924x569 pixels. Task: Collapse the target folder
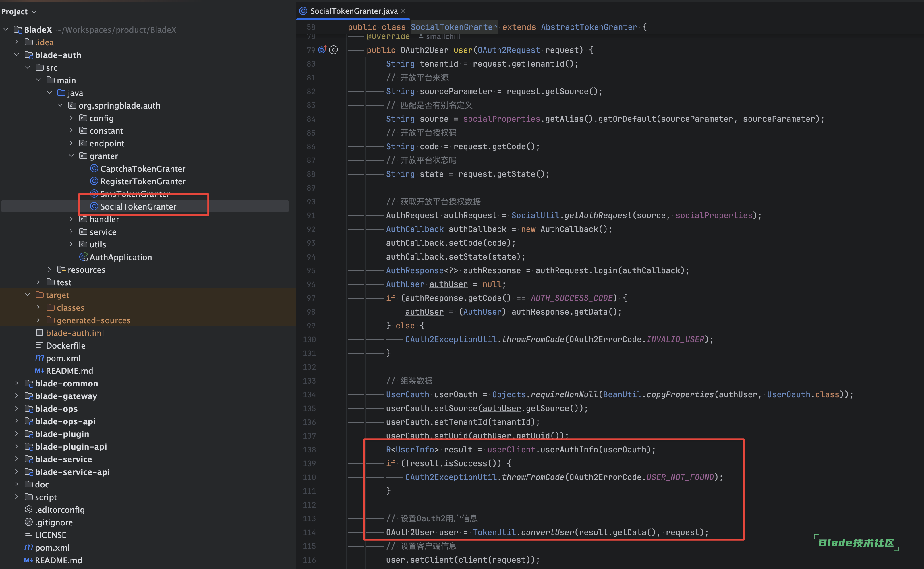pyautogui.click(x=28, y=295)
